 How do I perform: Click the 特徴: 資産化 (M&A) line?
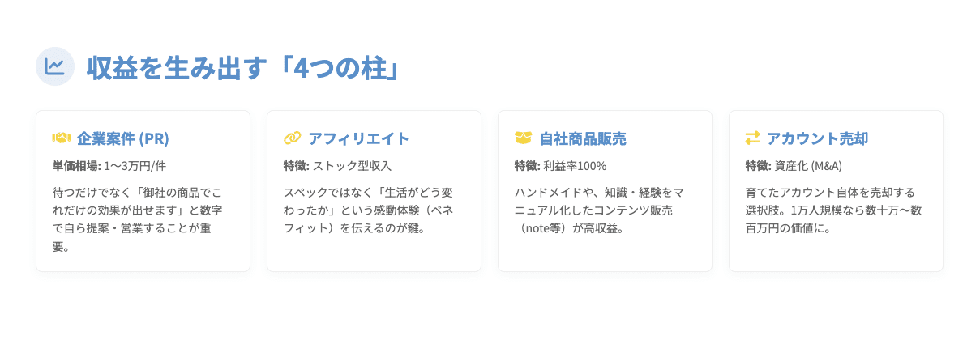pos(794,165)
